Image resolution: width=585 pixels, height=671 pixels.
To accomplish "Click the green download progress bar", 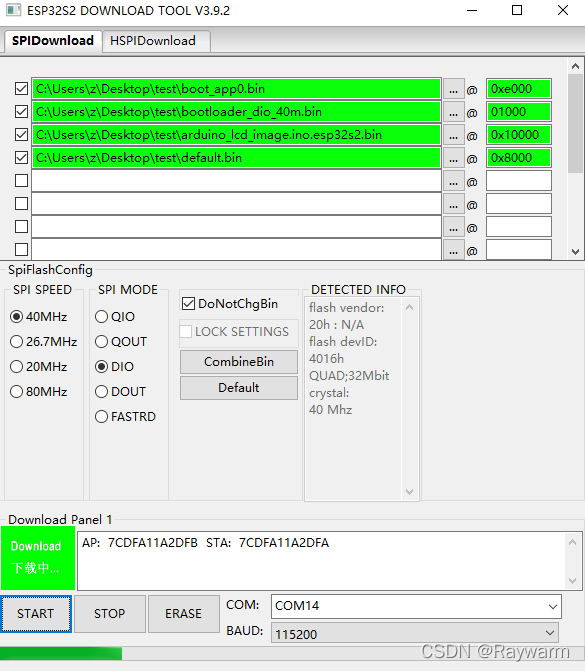I will coord(61,653).
